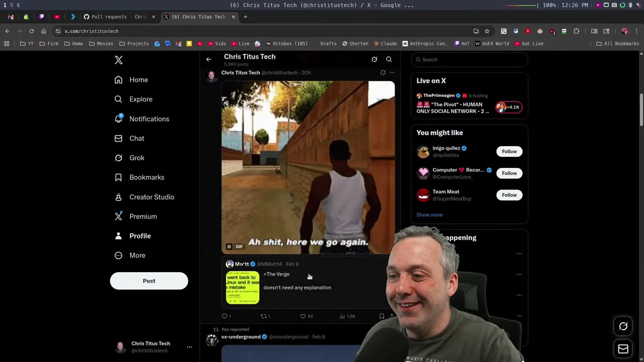Bookmark this page with the star icon
The image size is (644, 362).
point(487,31)
